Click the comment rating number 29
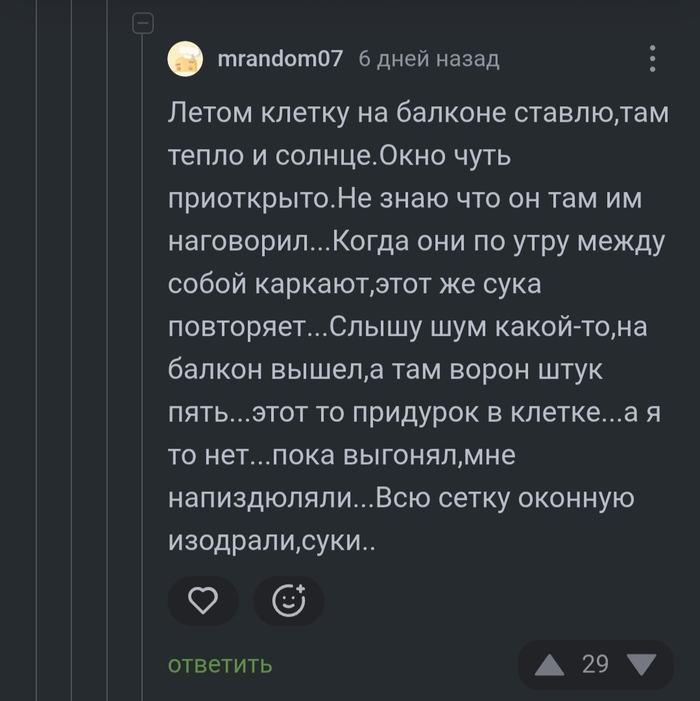The height and width of the screenshot is (701, 700). pyautogui.click(x=595, y=664)
